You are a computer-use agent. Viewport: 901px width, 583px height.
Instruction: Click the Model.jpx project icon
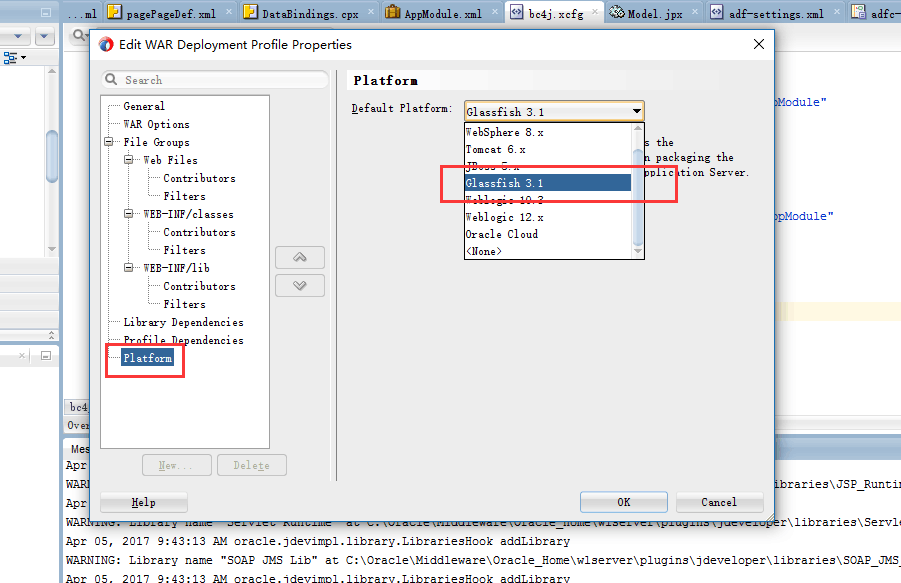tap(617, 12)
